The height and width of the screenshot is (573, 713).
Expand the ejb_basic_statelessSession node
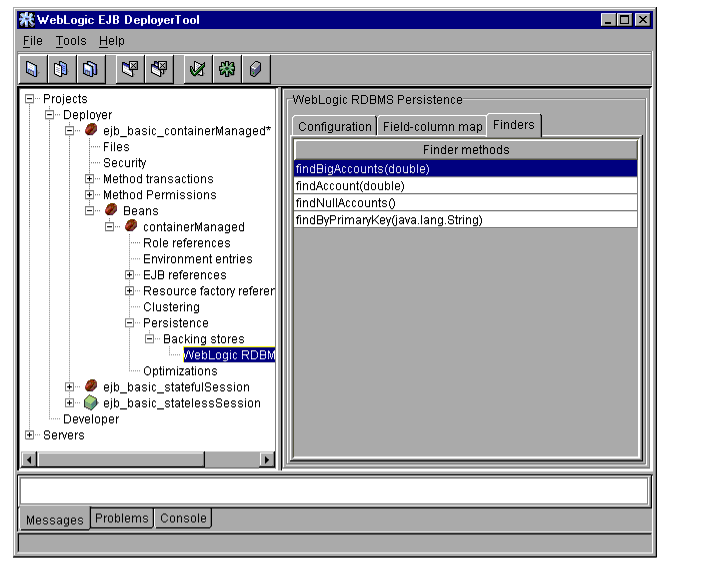pyautogui.click(x=70, y=403)
